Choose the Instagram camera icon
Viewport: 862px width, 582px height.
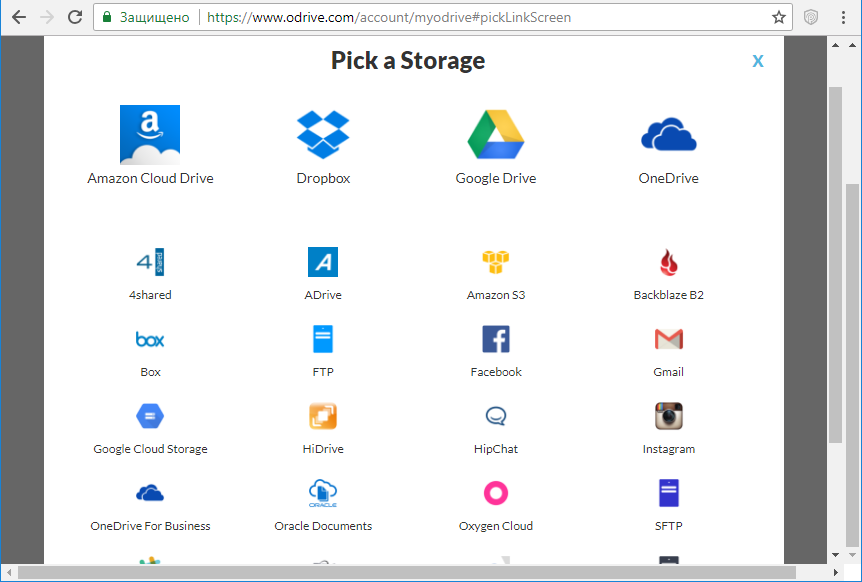668,416
